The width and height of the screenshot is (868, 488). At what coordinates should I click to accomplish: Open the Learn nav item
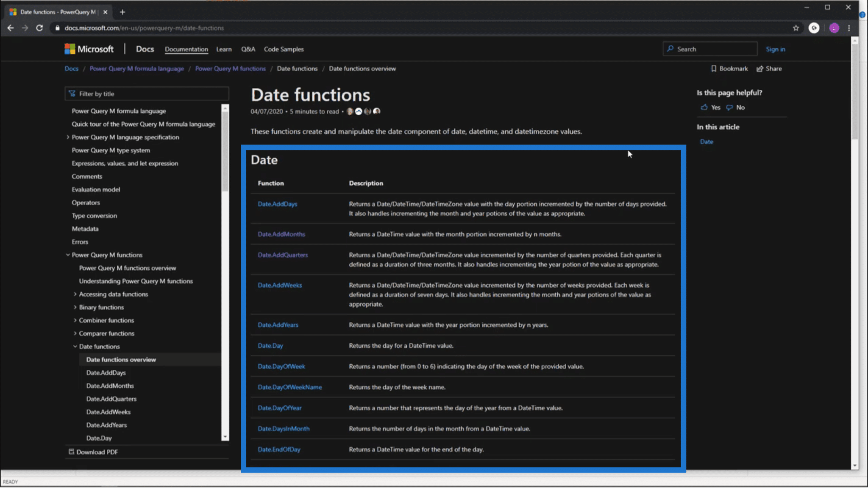224,49
